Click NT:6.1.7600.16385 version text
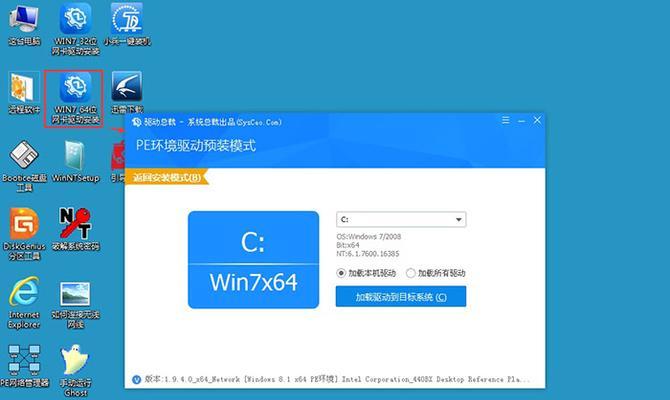 [x=367, y=254]
